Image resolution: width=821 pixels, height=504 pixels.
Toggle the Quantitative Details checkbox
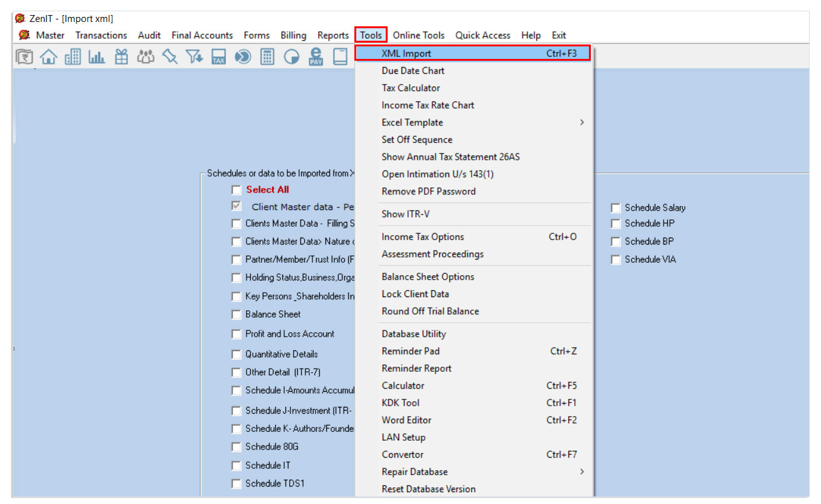(x=236, y=354)
